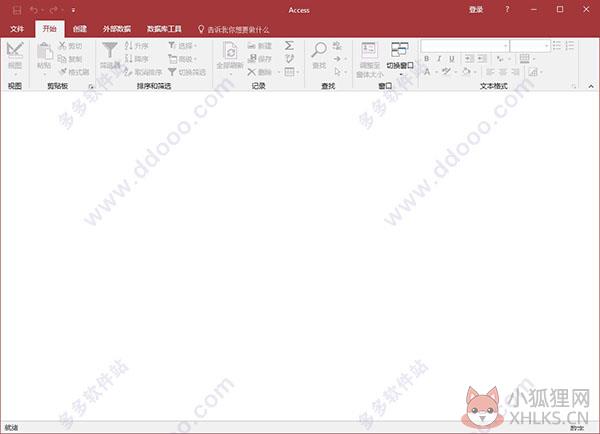600x434 pixels.
Task: Click 删除 (Delete record) X button
Action: pos(259,72)
